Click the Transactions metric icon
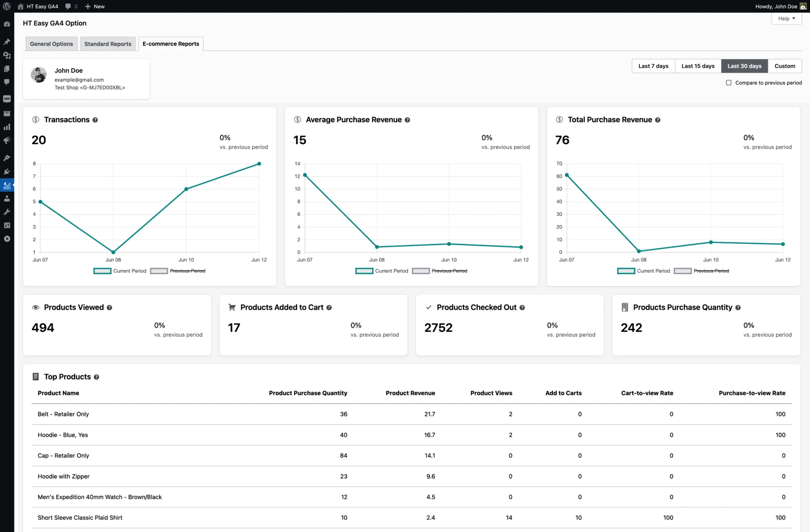This screenshot has width=810, height=532. click(34, 119)
